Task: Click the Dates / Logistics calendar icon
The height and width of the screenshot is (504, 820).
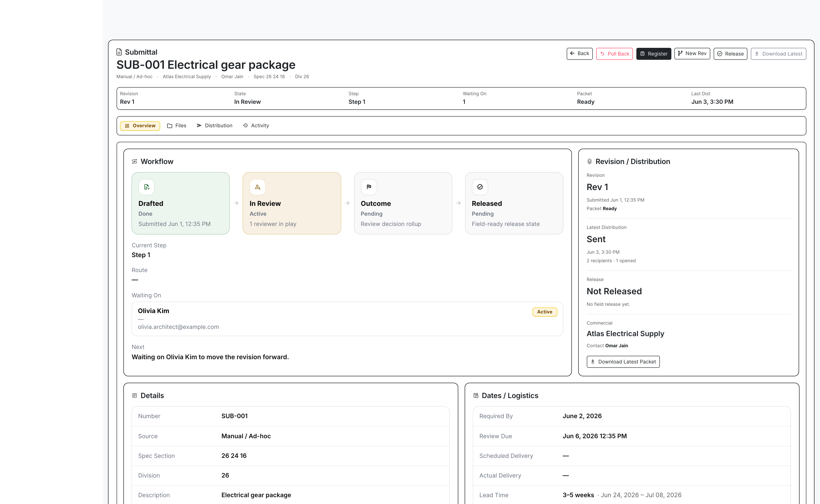Action: [x=476, y=396]
